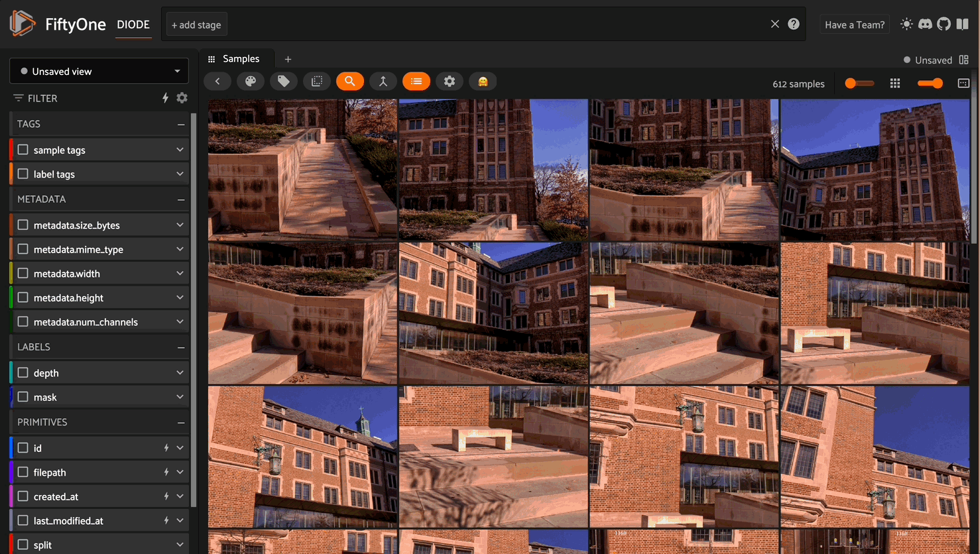Show the depth label field
The width and height of the screenshot is (980, 554).
click(23, 373)
